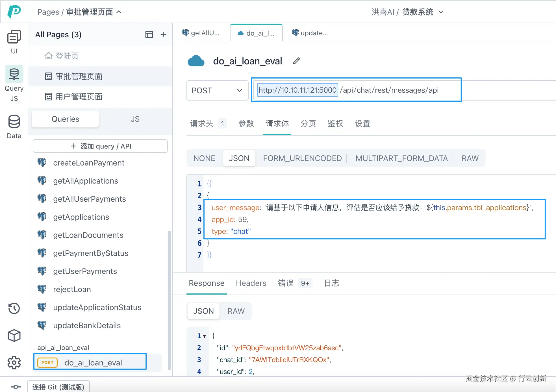Viewport: 556px width, 392px height.
Task: Click the pencil icon to rename do_ai_loan_eval
Action: (296, 61)
